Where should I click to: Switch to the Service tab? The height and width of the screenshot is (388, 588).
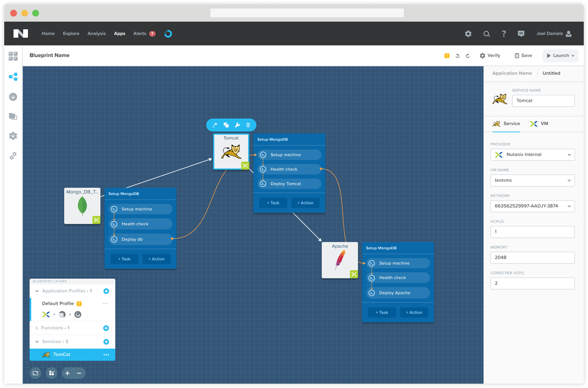point(506,124)
